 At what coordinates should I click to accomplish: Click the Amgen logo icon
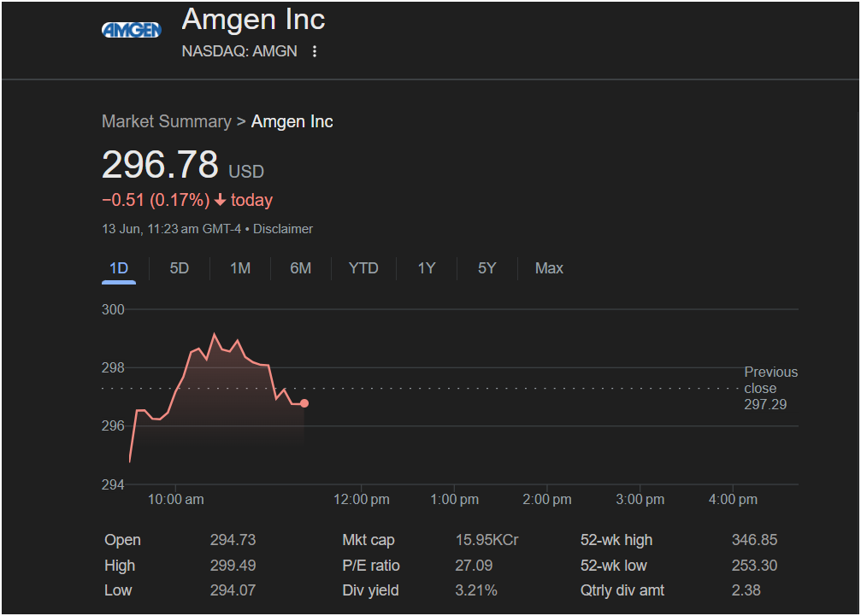131,30
